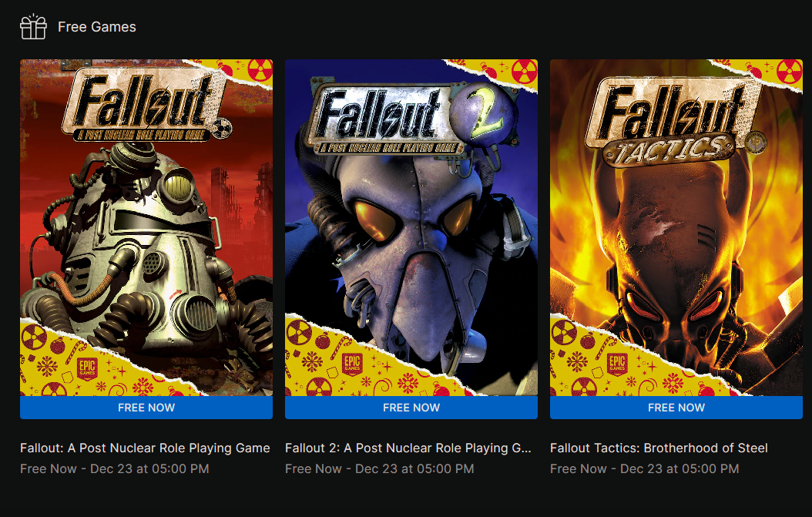812x517 pixels.
Task: Click the Epic Games badge on first Fallout cover
Action: point(87,368)
